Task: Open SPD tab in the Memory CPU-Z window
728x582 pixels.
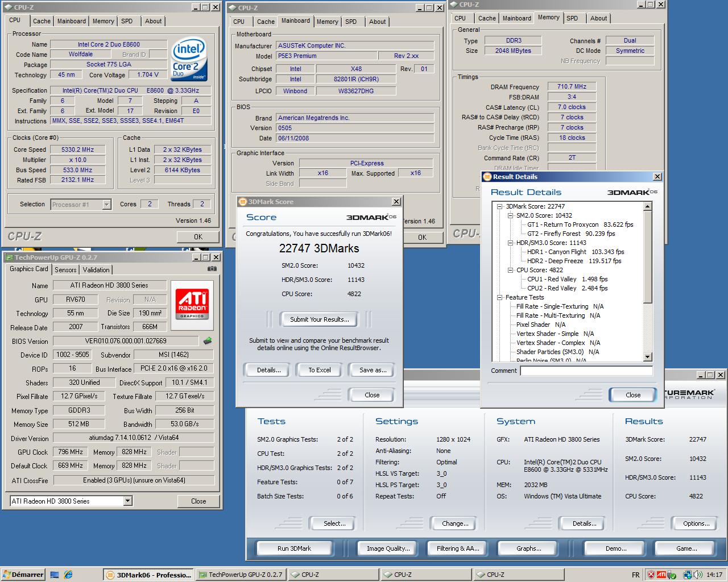Action: [572, 18]
